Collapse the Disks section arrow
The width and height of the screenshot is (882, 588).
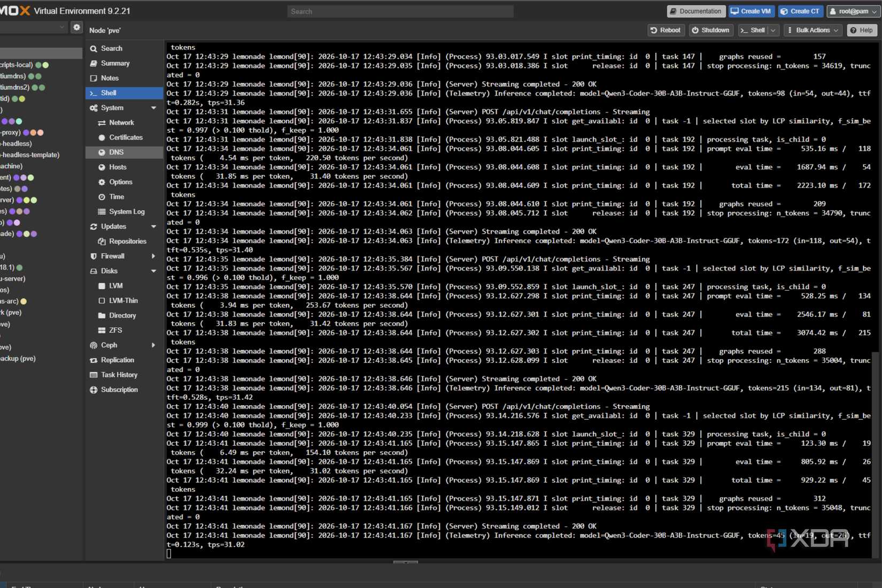tap(154, 271)
